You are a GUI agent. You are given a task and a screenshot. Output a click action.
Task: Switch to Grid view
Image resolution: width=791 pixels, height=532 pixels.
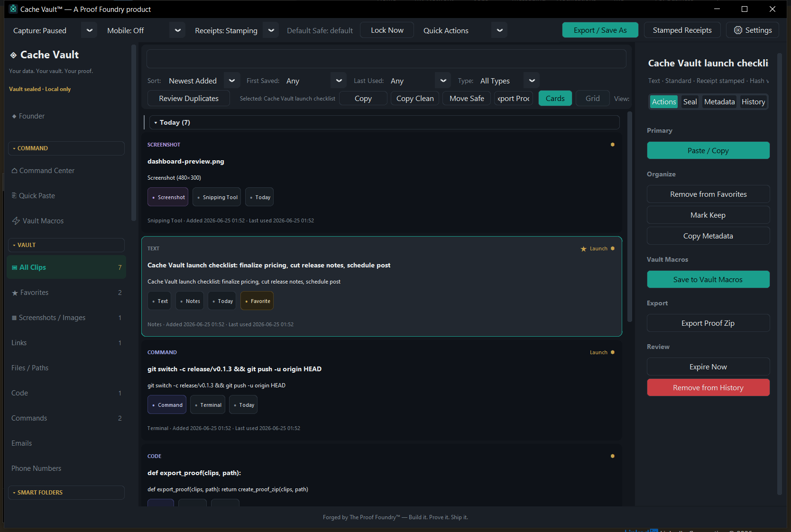[x=592, y=98]
